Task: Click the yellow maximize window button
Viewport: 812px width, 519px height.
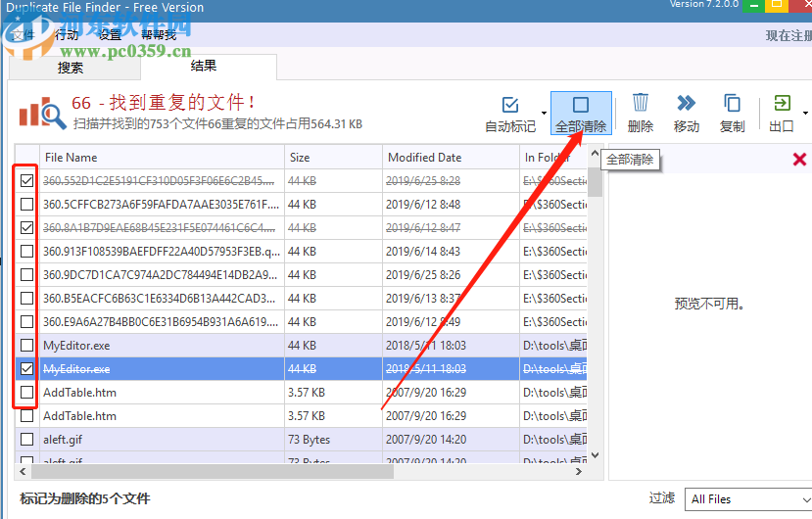Action: [x=777, y=5]
